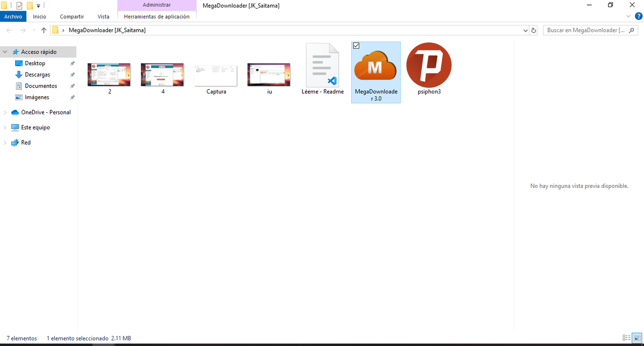Click the folder icon inside the address bar
This screenshot has width=644, height=346.
tap(55, 30)
